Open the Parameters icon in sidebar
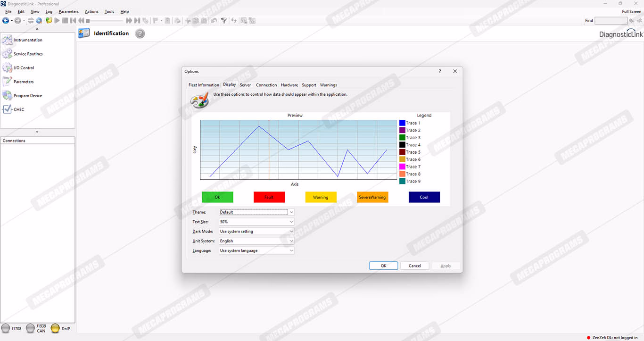This screenshot has width=644, height=341. [x=7, y=82]
